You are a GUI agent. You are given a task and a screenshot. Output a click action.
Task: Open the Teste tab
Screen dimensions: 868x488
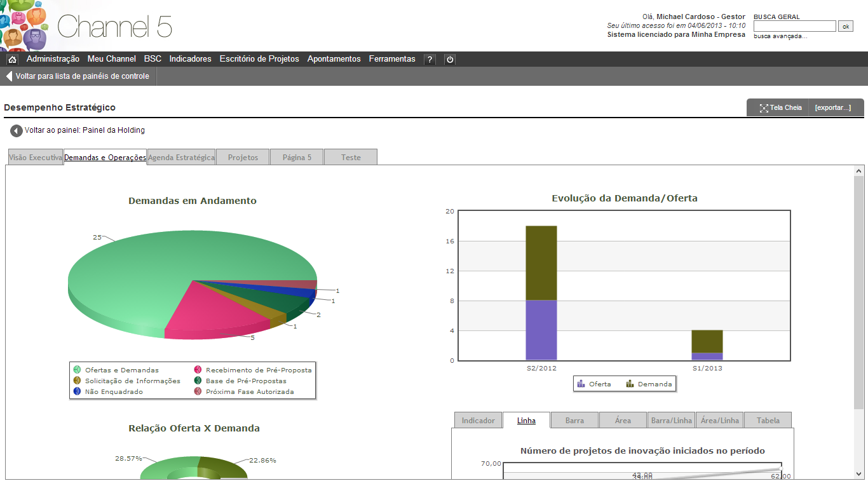351,157
